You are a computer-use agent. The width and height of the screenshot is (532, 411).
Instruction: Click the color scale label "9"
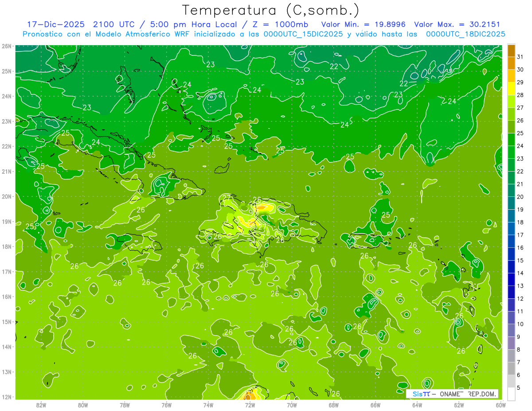519,337
